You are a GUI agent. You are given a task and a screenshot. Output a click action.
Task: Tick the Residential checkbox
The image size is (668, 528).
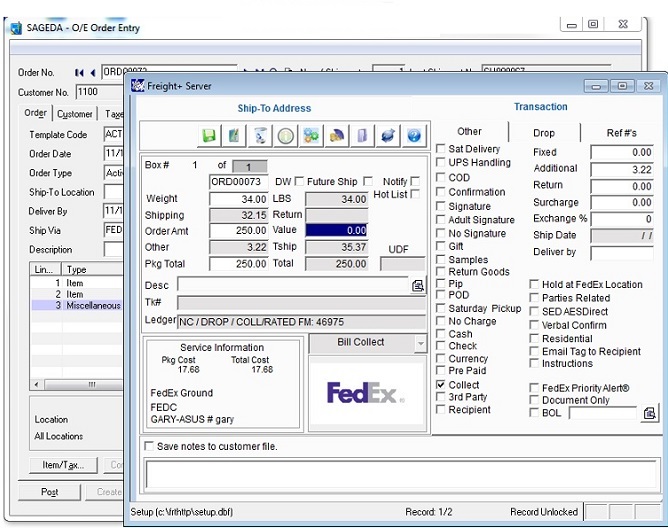tap(534, 339)
